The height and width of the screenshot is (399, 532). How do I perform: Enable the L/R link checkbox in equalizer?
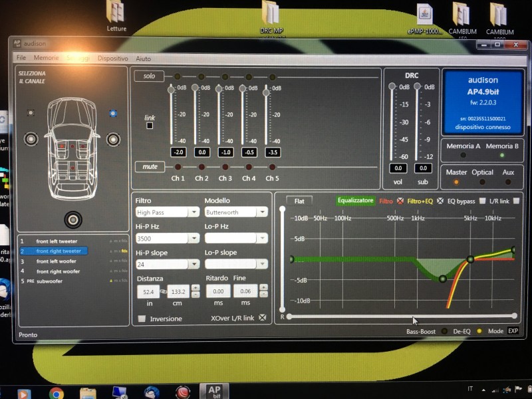516,201
